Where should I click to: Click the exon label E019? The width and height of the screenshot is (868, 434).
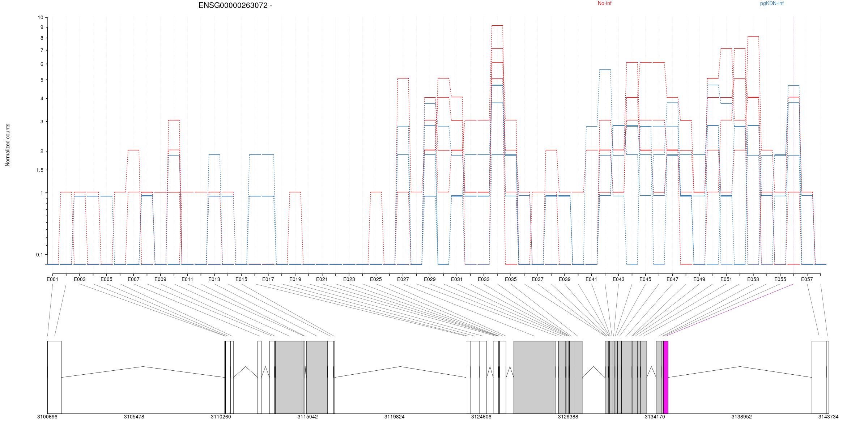pyautogui.click(x=295, y=279)
